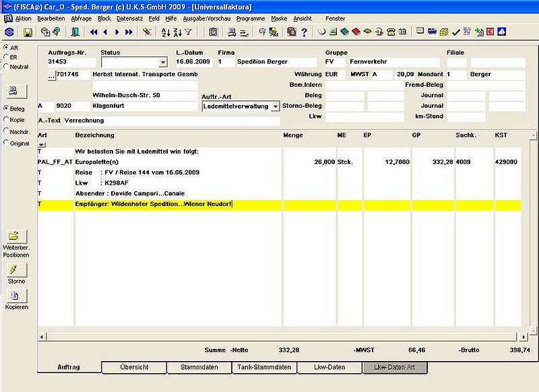Select the Neutral radio button
This screenshot has width=539, height=392.
pos(6,66)
